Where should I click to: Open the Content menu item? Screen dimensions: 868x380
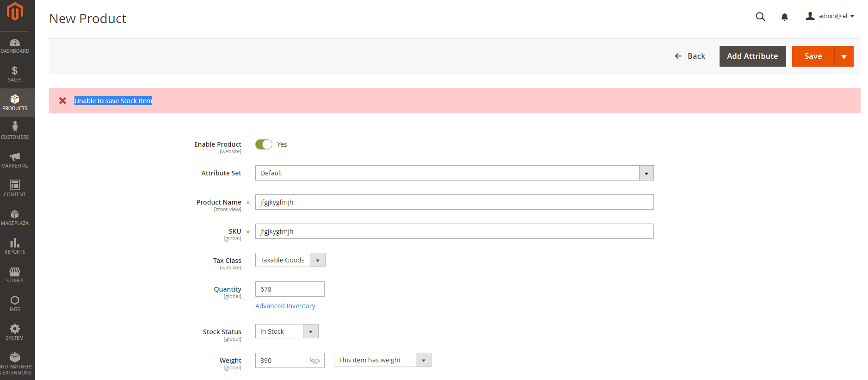[15, 188]
